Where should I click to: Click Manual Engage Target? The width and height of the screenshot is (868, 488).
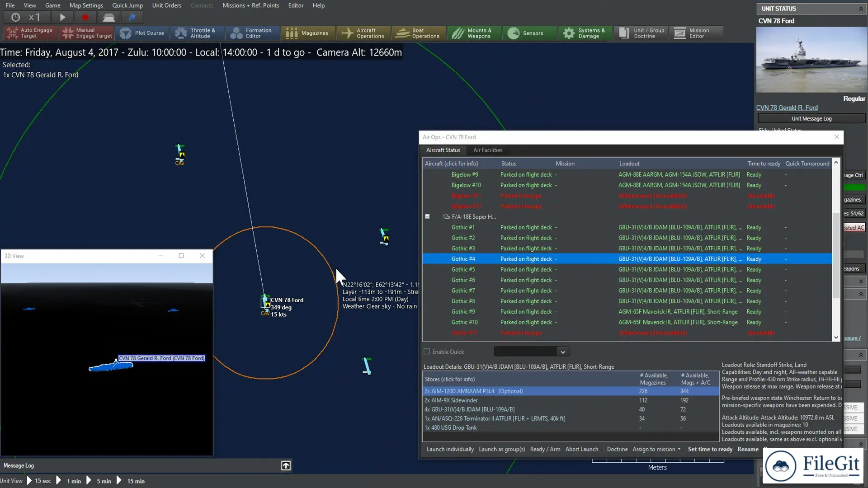86,33
